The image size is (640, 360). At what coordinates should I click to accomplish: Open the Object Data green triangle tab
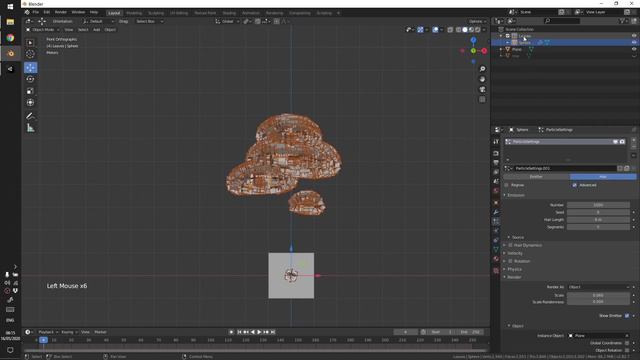pyautogui.click(x=496, y=249)
